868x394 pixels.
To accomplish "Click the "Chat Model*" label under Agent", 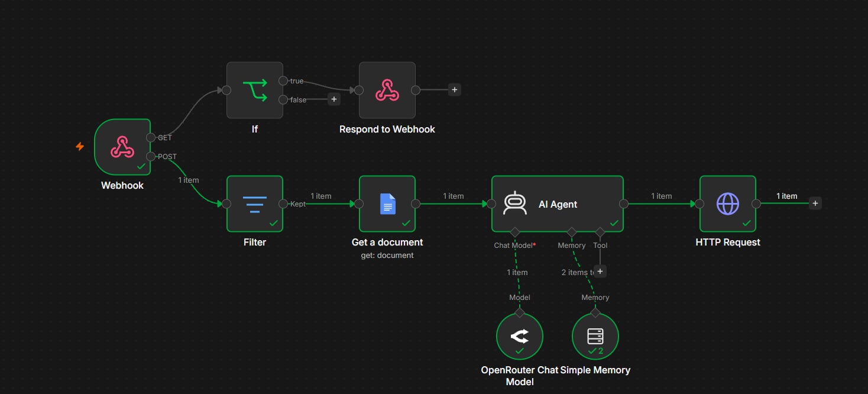I will [x=515, y=245].
